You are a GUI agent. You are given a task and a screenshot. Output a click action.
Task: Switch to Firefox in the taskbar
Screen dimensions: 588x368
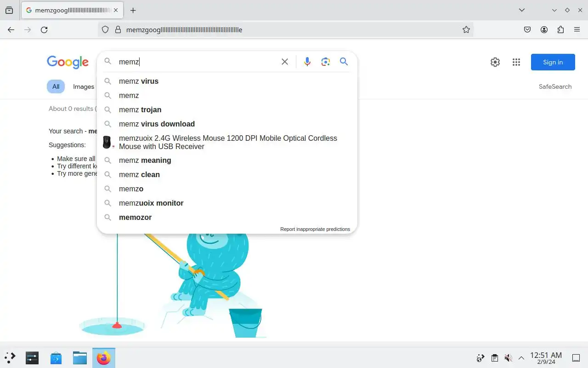click(104, 357)
